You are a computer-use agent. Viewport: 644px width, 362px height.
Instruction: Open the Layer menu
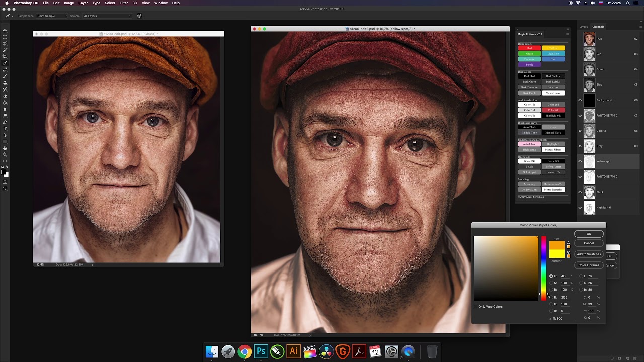(83, 3)
